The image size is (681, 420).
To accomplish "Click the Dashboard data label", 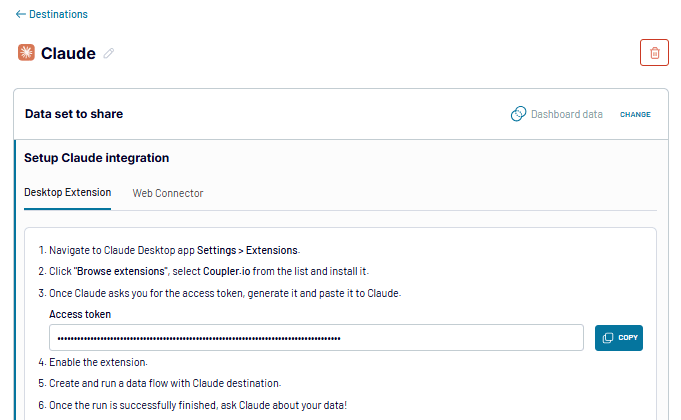I will pyautogui.click(x=566, y=114).
